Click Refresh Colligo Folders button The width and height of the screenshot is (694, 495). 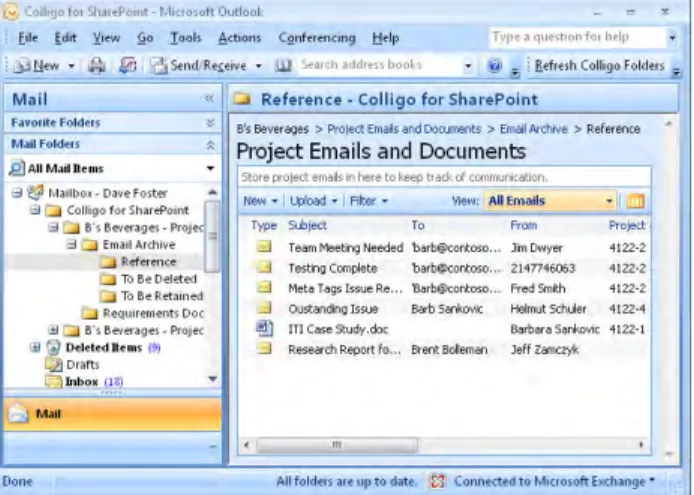pos(600,66)
